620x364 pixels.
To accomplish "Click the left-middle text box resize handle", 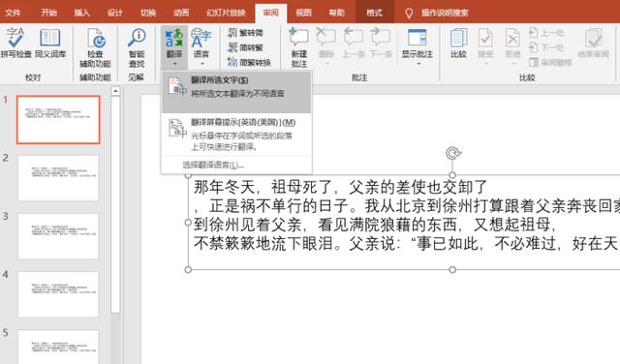I will 188,222.
